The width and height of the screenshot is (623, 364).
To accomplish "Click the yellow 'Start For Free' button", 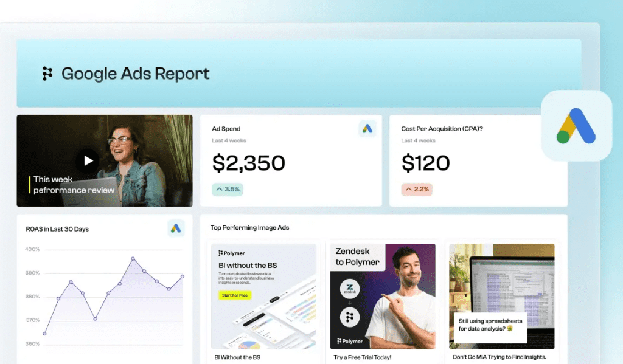I will pos(235,295).
